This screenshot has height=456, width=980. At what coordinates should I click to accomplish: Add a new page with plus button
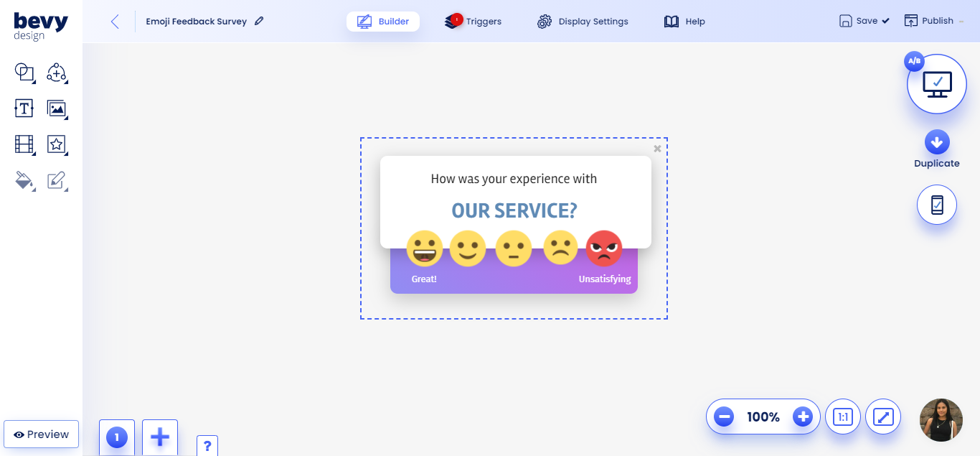159,437
